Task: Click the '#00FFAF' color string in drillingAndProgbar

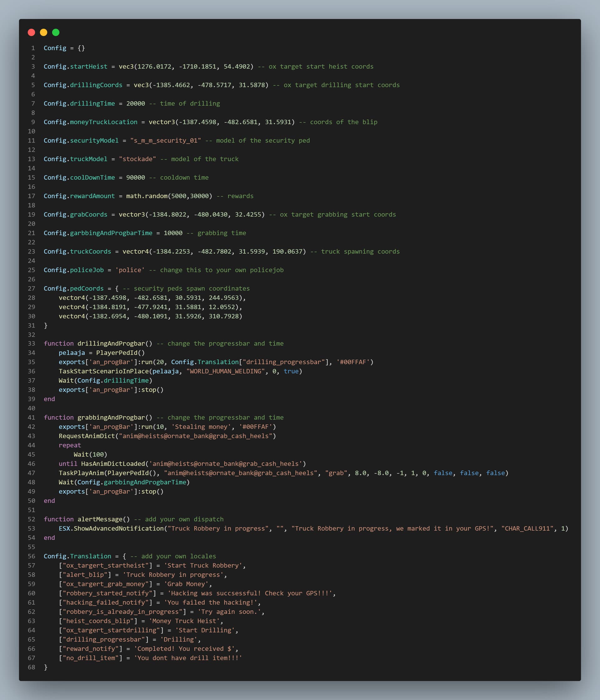Action: [353, 362]
